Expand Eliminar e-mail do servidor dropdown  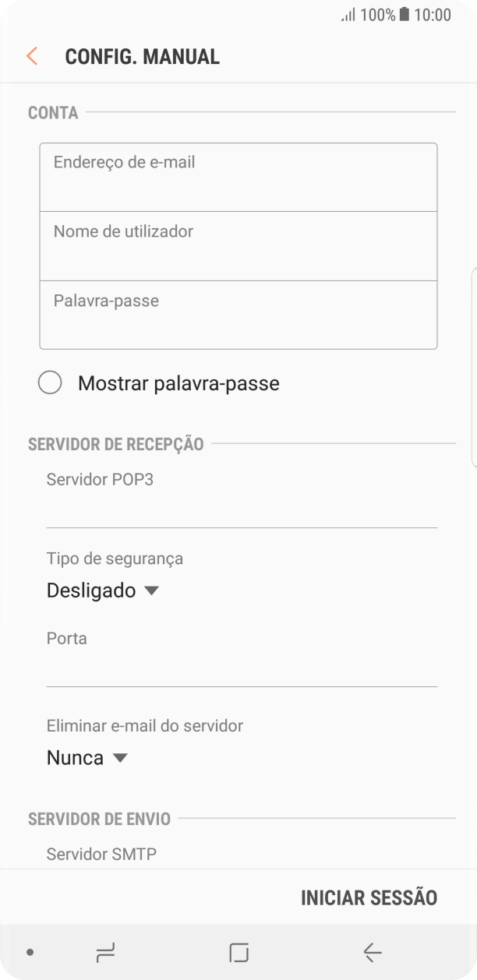87,758
